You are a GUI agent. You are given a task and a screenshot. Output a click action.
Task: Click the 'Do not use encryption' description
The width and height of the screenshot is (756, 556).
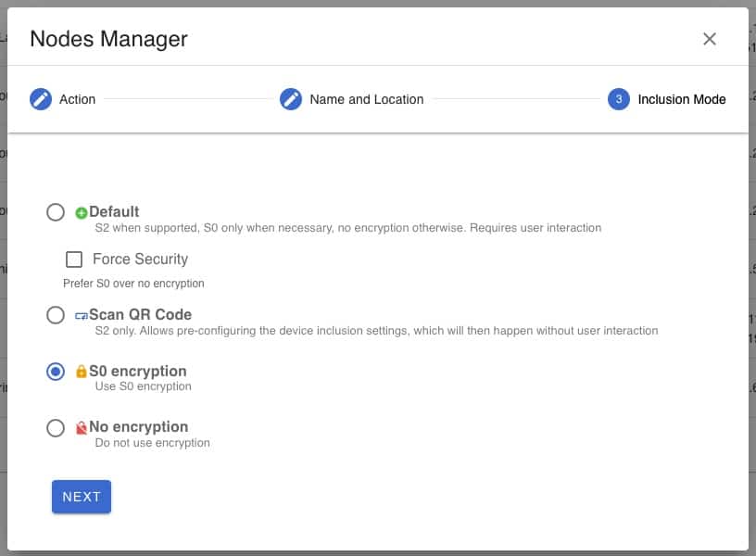152,443
